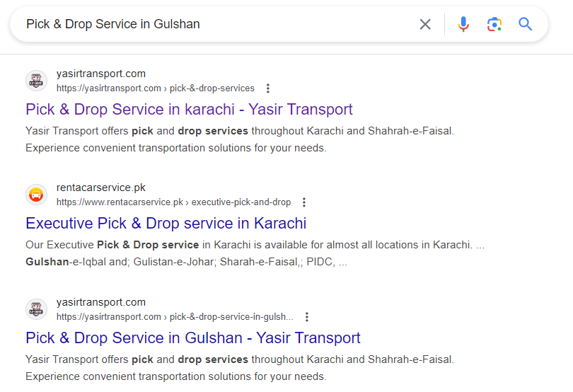Click the yasirtransport.com site name above the karachi result

tap(101, 74)
